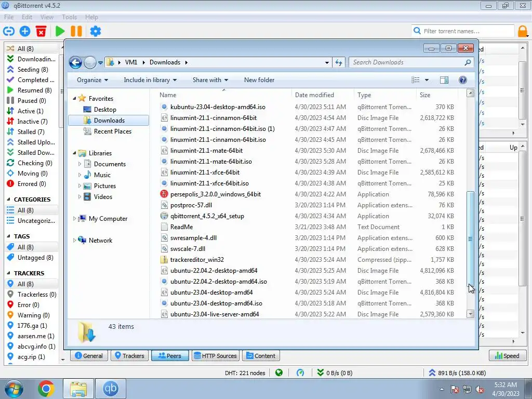Click the orange lock icon in qBittorrent
Viewport: 532px width, 399px height.
[523, 31]
